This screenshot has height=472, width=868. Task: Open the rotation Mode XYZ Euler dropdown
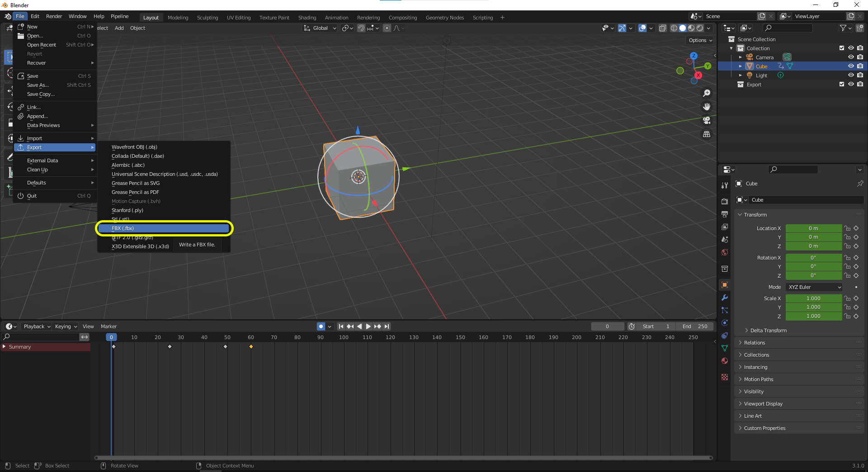[x=815, y=287]
